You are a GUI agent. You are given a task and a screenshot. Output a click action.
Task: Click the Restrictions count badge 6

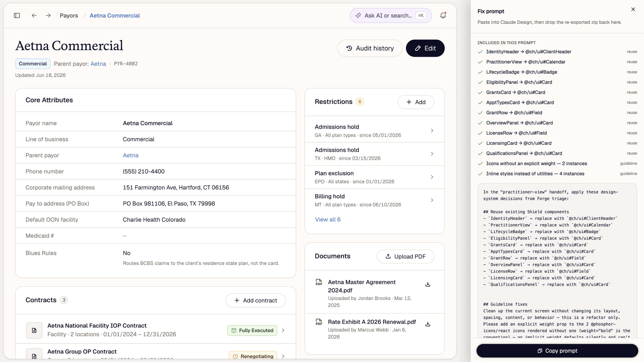pos(360,102)
